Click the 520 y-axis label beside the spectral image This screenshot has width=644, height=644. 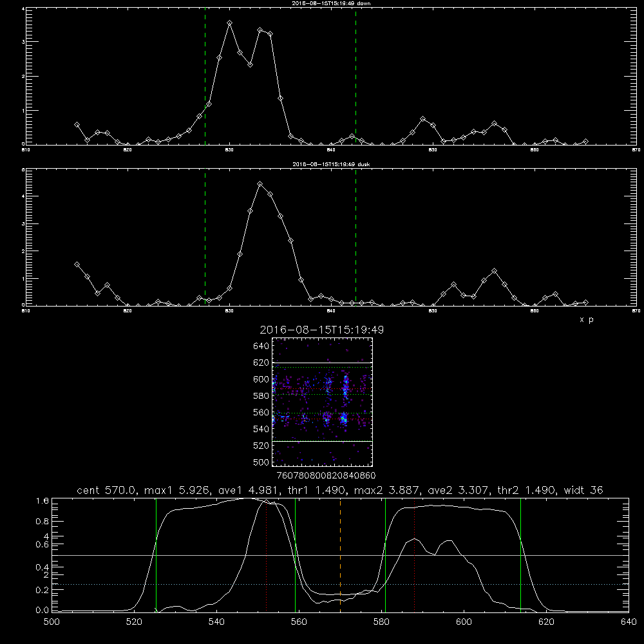pyautogui.click(x=261, y=446)
